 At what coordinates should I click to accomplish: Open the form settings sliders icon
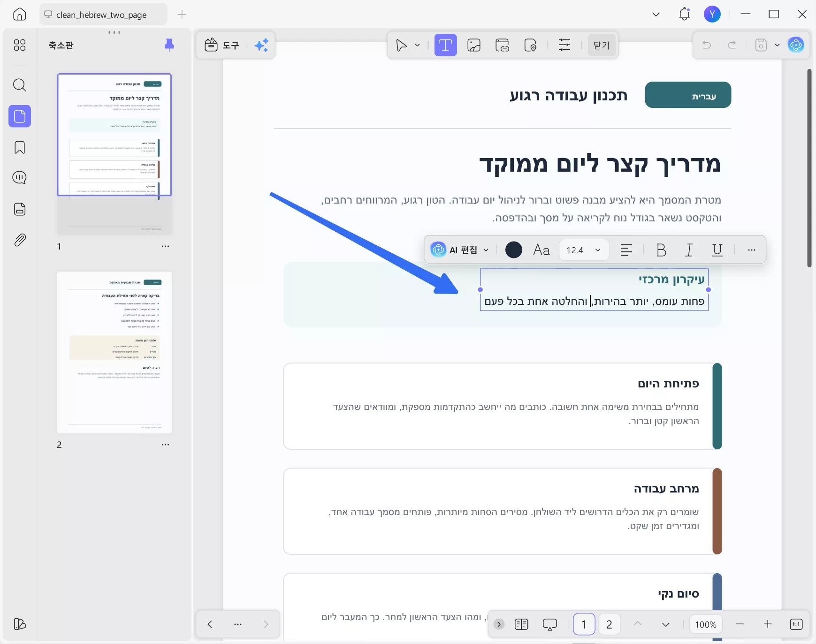coord(564,45)
